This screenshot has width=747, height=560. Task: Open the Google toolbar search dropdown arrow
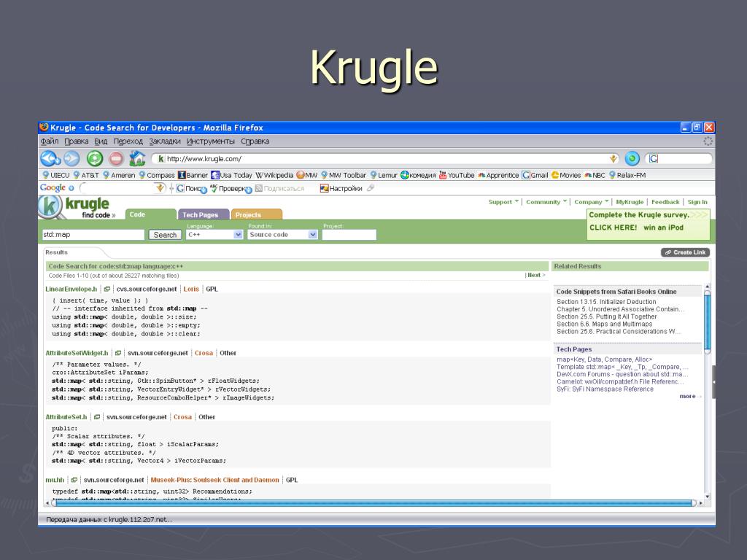[160, 189]
